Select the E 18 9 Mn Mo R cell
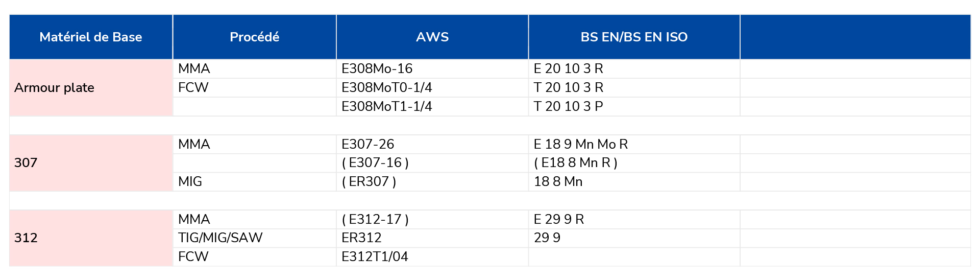The image size is (980, 280). pos(634,144)
